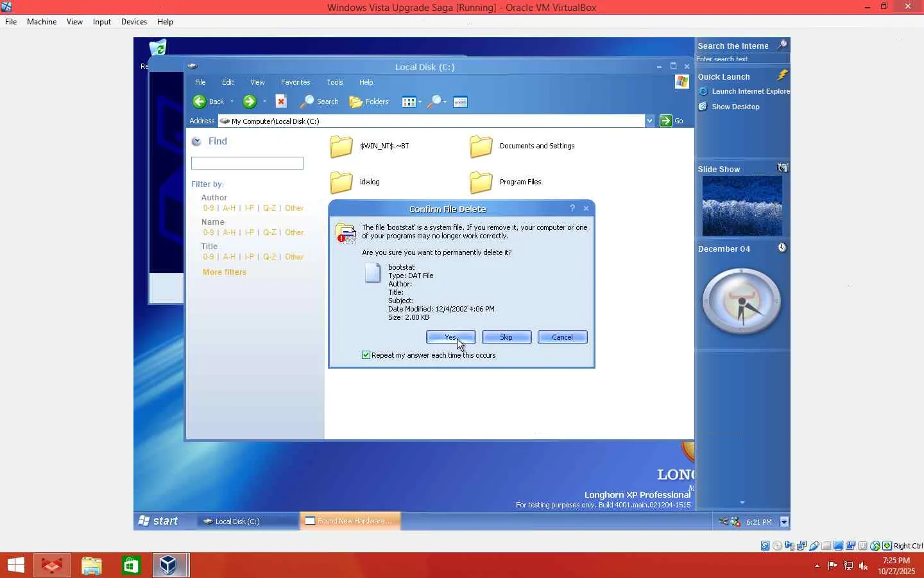924x578 pixels.
Task: Click Launch Internet Explorer in Quick Launch
Action: tap(744, 91)
